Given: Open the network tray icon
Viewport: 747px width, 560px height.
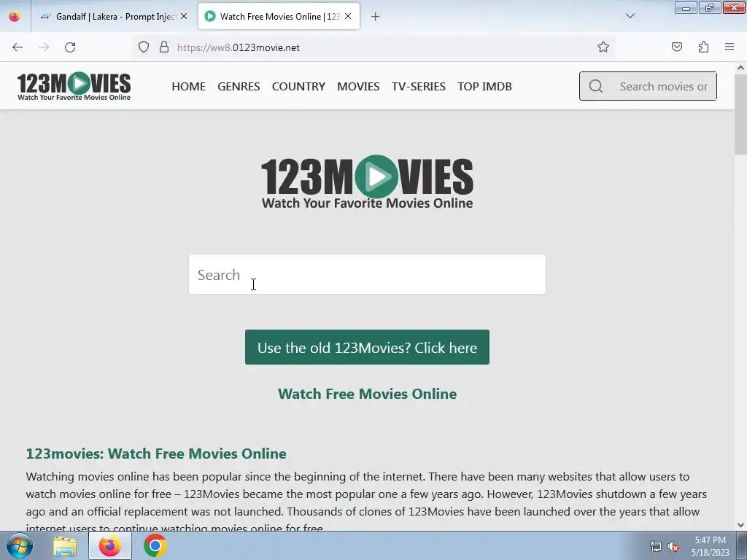Looking at the screenshot, I should (x=656, y=547).
